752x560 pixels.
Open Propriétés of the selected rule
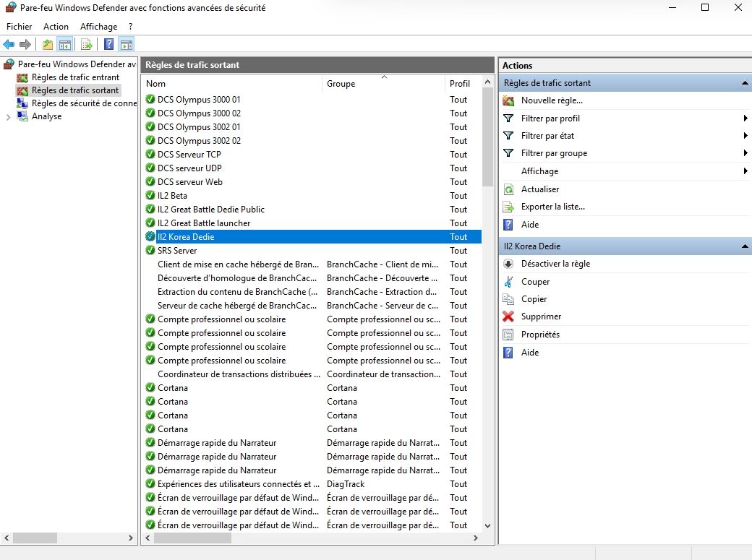541,335
